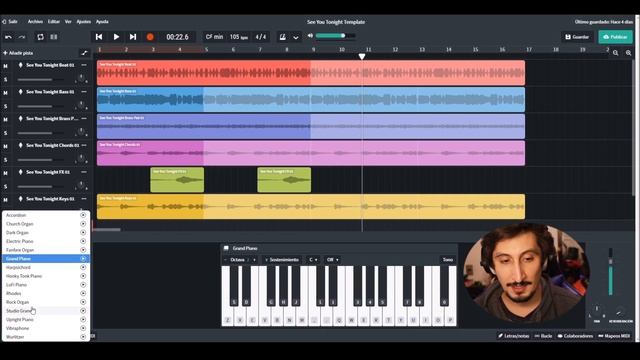Select Studio Grand from the instrument list
The height and width of the screenshot is (360, 640).
point(45,311)
